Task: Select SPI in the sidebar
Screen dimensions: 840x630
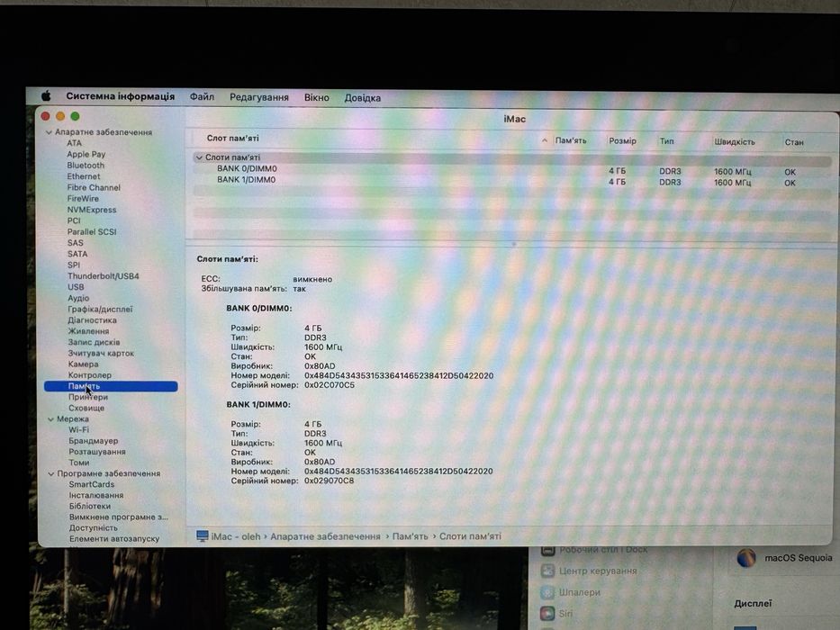Action: point(74,265)
